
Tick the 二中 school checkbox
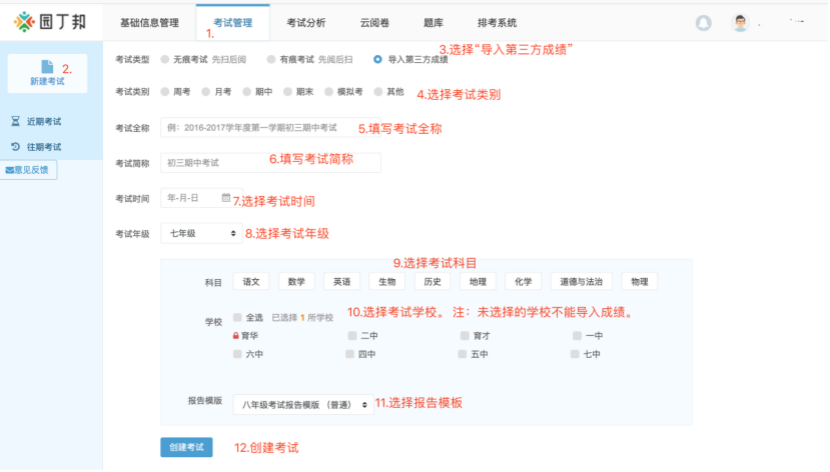click(350, 336)
